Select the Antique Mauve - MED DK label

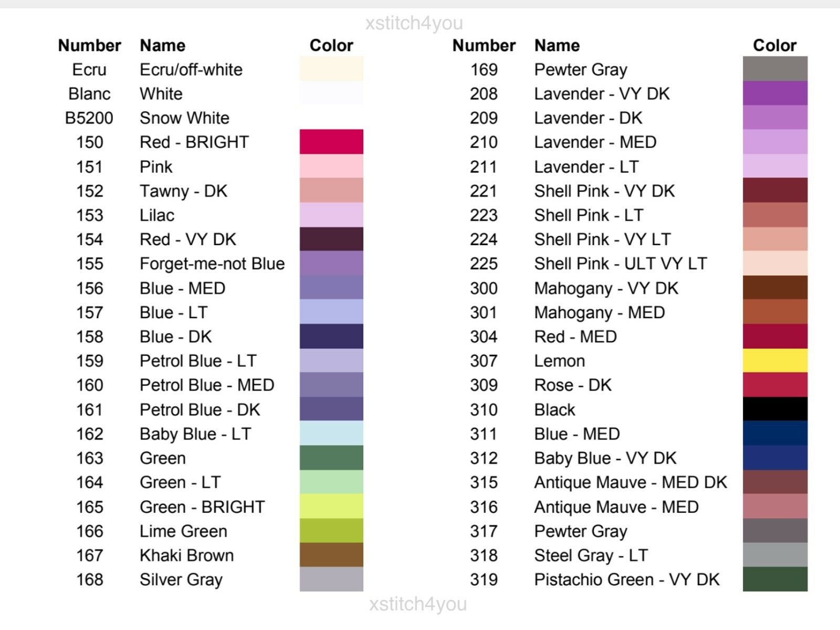[x=631, y=482]
